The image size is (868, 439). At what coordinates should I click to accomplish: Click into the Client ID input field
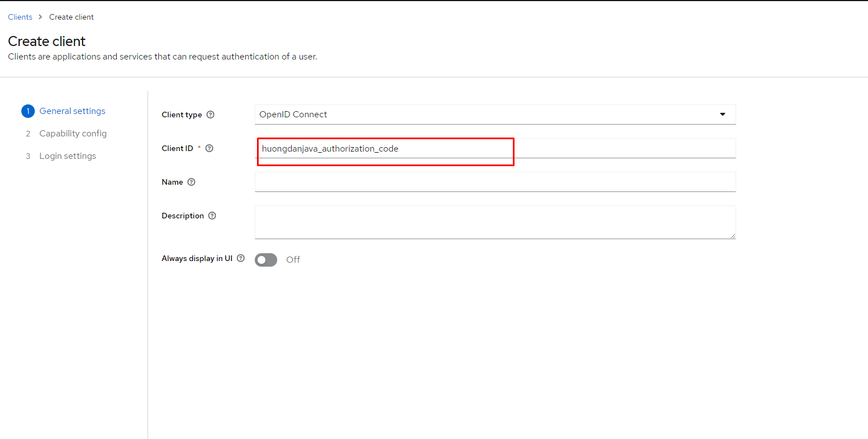(x=495, y=148)
